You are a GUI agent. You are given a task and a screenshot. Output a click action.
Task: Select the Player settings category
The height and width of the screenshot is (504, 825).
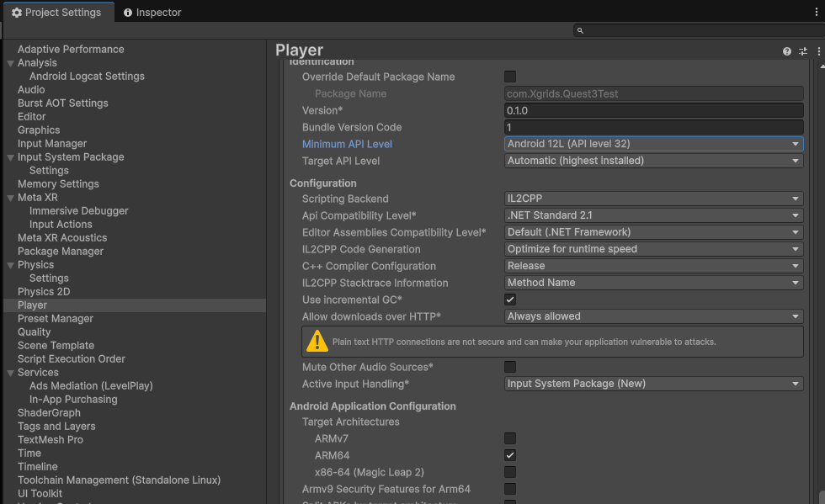point(32,305)
